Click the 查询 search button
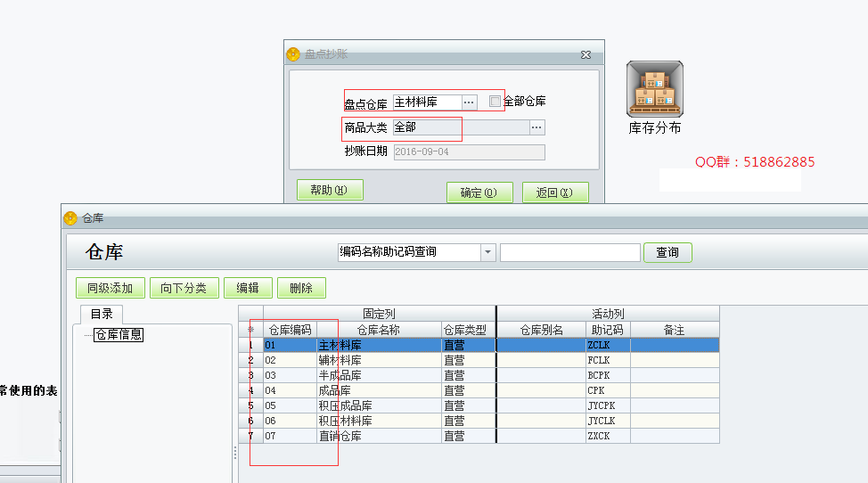Screen dimensions: 868x483 667,252
